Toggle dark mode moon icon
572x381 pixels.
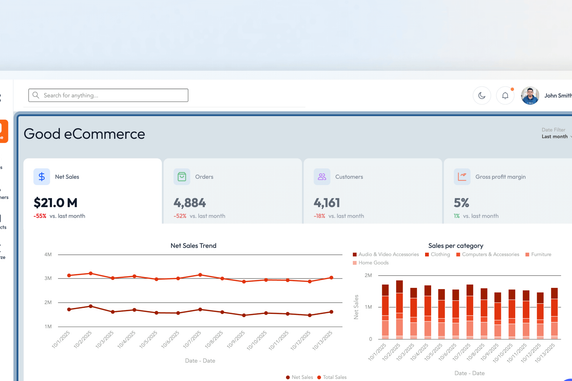[x=482, y=96]
